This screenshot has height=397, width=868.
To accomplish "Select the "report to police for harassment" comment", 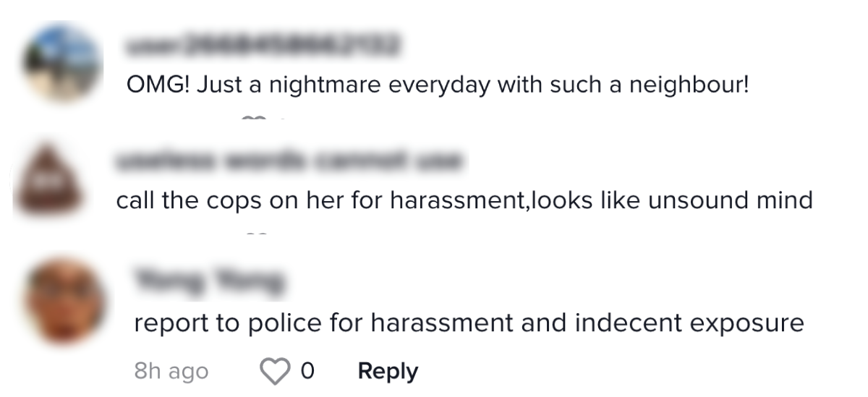I will click(469, 323).
